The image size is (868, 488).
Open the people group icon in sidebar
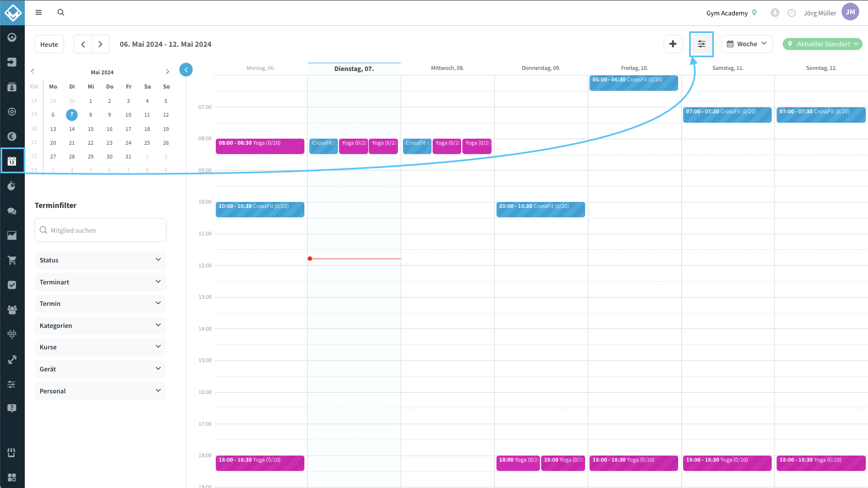coord(12,310)
